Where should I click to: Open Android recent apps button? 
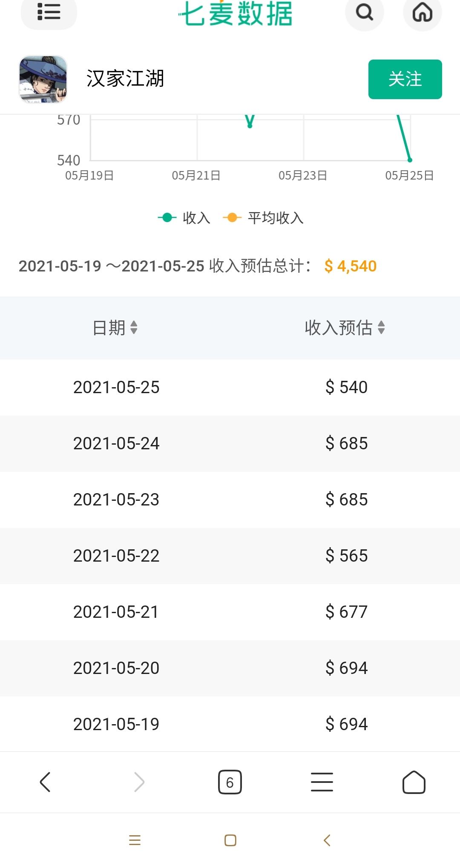coord(135,840)
